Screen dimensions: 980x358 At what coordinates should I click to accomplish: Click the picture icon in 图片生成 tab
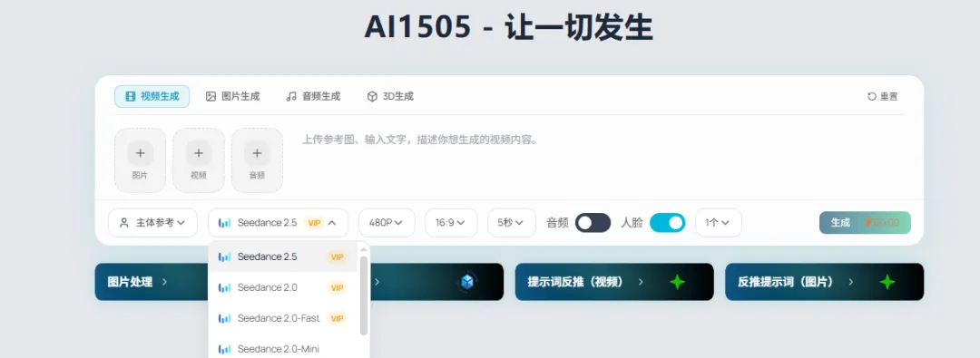pyautogui.click(x=211, y=96)
